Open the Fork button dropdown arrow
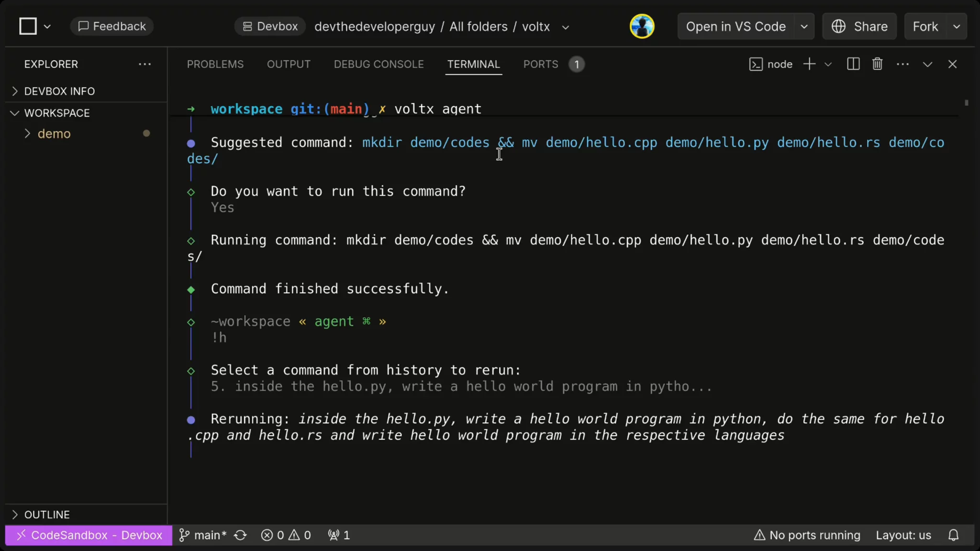Image resolution: width=980 pixels, height=551 pixels. click(x=957, y=26)
